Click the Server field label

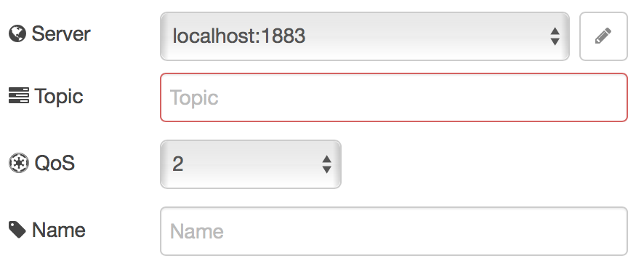click(x=61, y=33)
